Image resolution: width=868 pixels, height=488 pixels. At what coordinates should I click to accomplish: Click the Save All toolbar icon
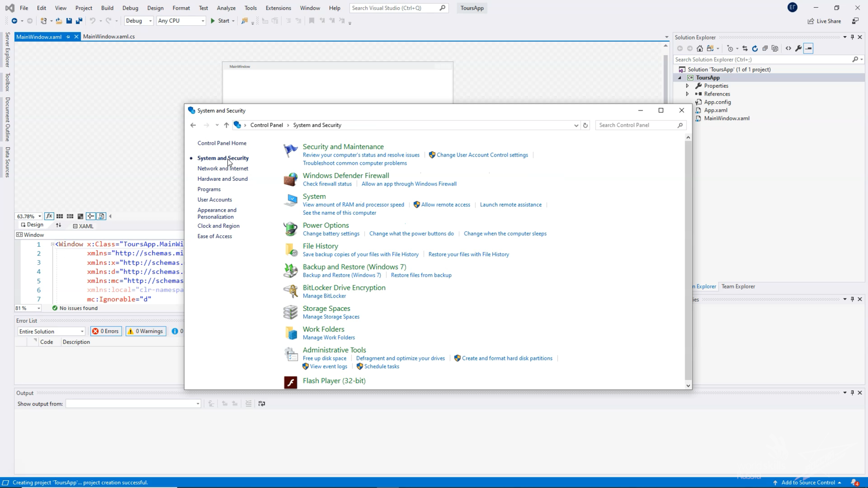[79, 21]
